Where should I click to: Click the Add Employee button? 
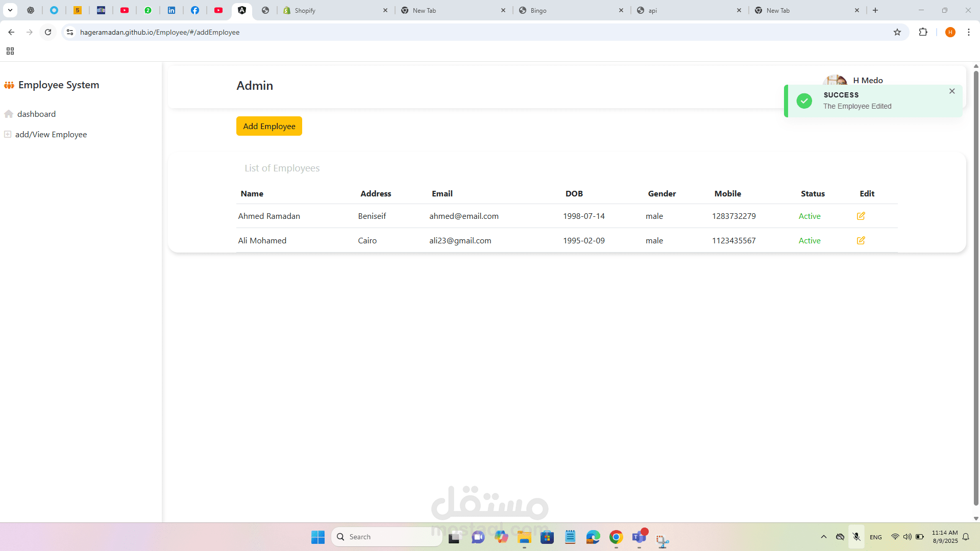pos(269,126)
